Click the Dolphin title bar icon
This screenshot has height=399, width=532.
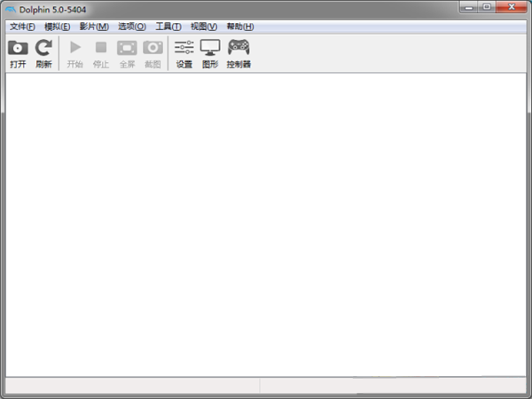click(10, 8)
